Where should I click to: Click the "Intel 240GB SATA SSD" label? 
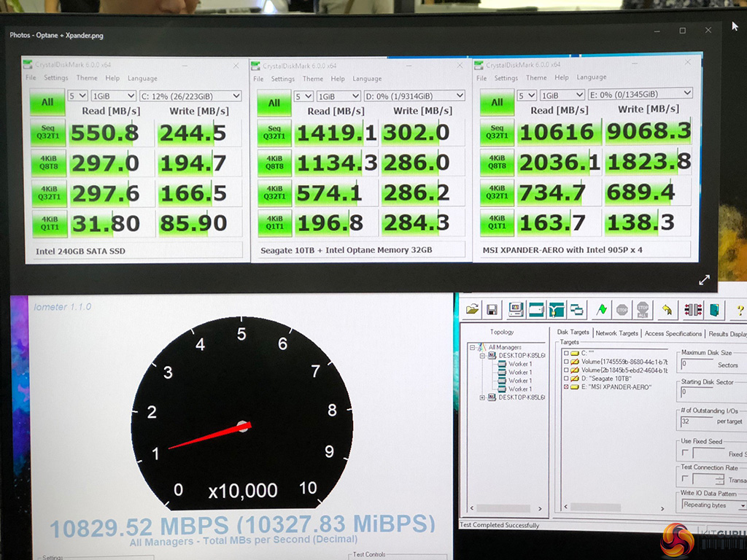click(x=80, y=251)
